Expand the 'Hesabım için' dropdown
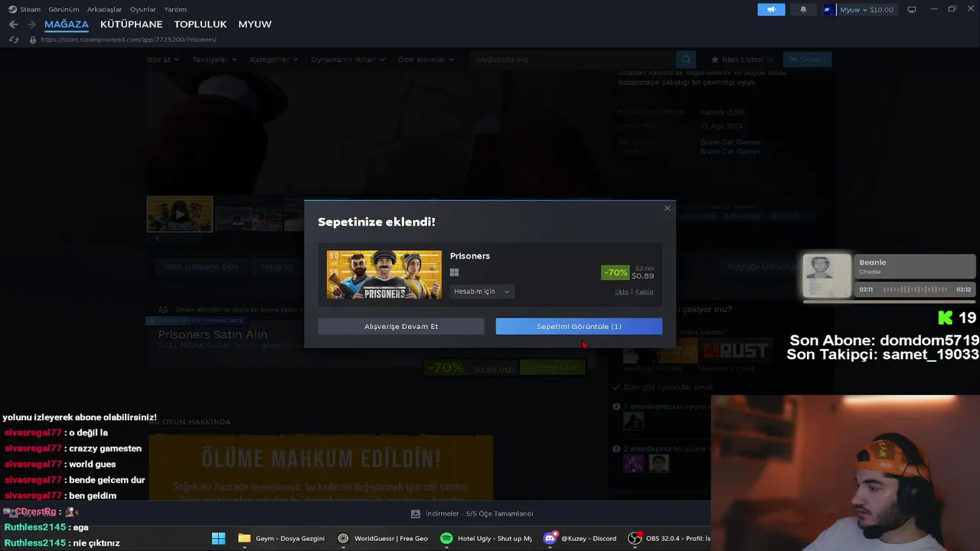Screen dimensions: 980x551 coord(482,292)
